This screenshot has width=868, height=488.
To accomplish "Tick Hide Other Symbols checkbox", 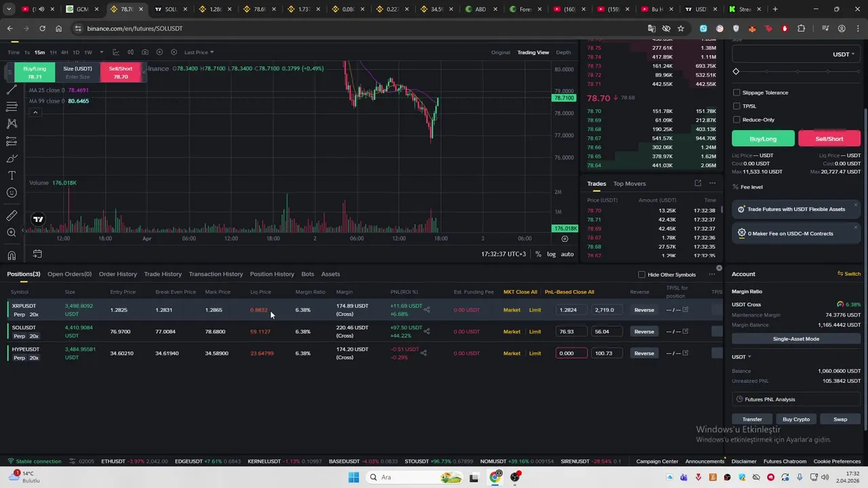I will 642,274.
